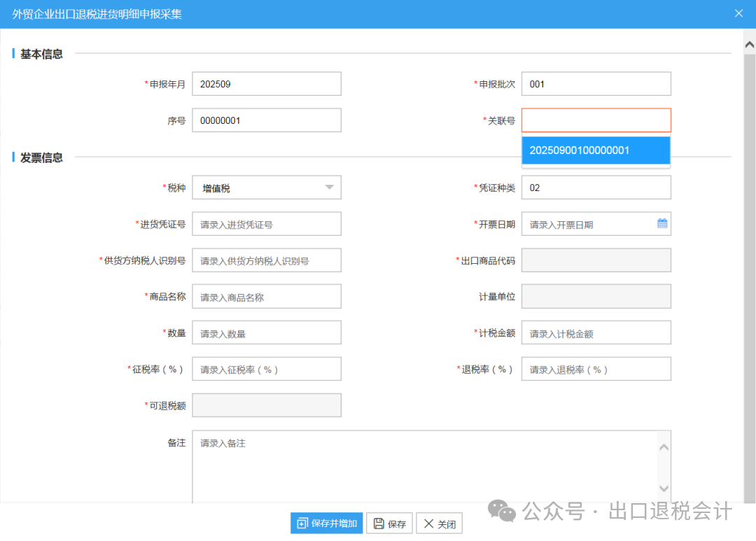Focus the 商品名称 input field

tap(266, 297)
